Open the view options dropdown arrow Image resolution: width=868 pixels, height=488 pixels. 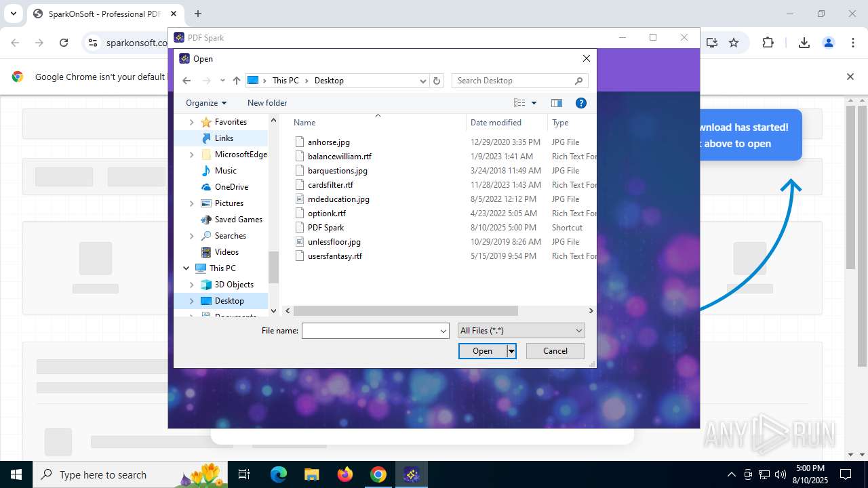point(534,103)
